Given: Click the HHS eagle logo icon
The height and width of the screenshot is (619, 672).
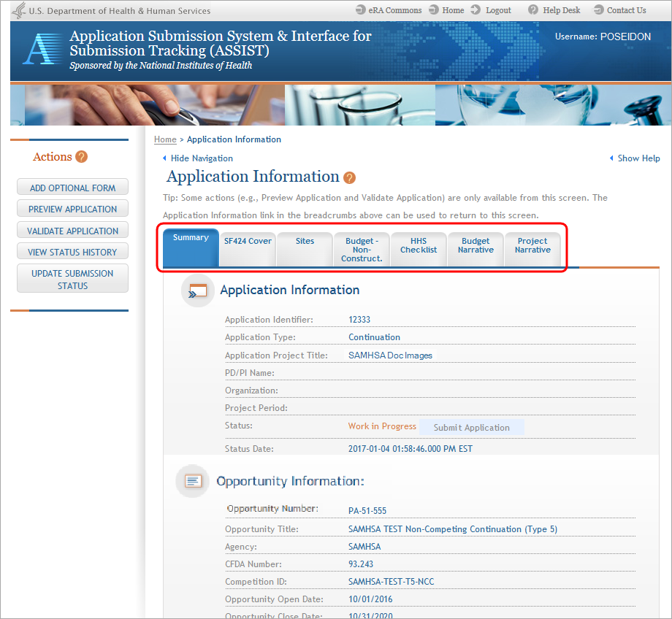Looking at the screenshot, I should [x=19, y=10].
